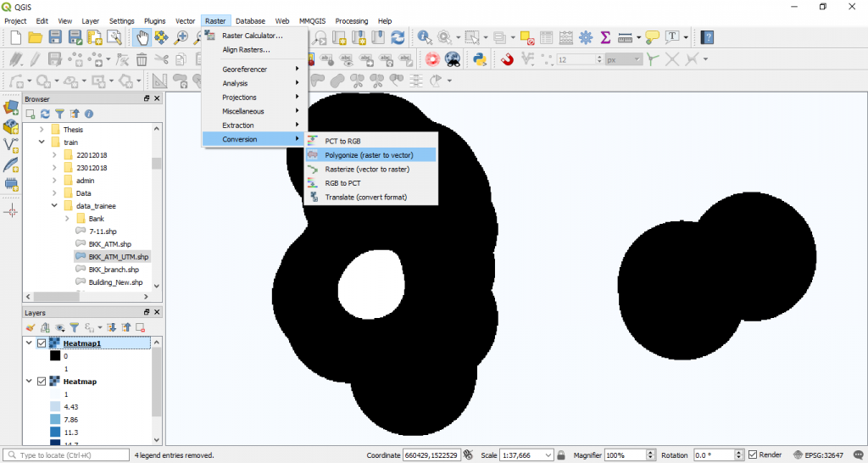This screenshot has width=868, height=463.
Task: Open the Georeferencer submenu
Action: pyautogui.click(x=254, y=70)
